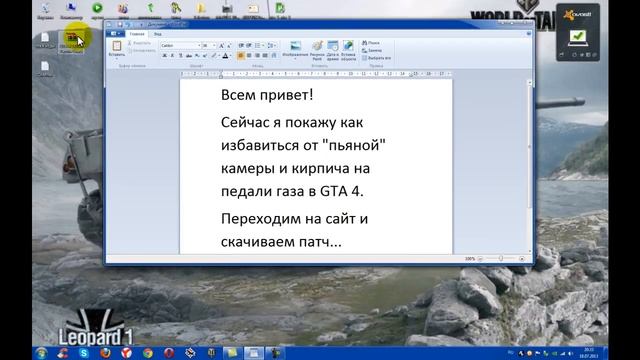Open Opera from the taskbar
The width and height of the screenshot is (640, 360).
(x=169, y=353)
